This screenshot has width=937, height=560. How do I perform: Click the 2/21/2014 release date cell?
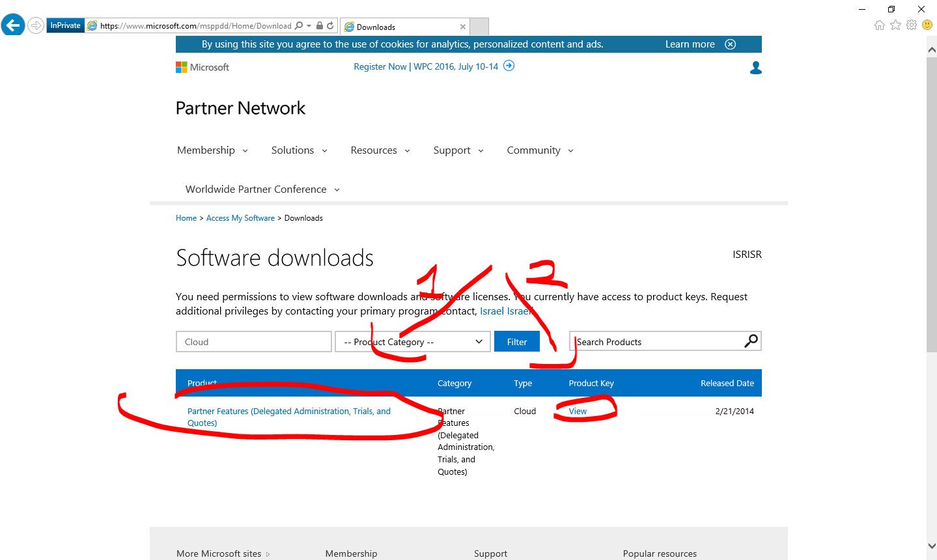(734, 412)
